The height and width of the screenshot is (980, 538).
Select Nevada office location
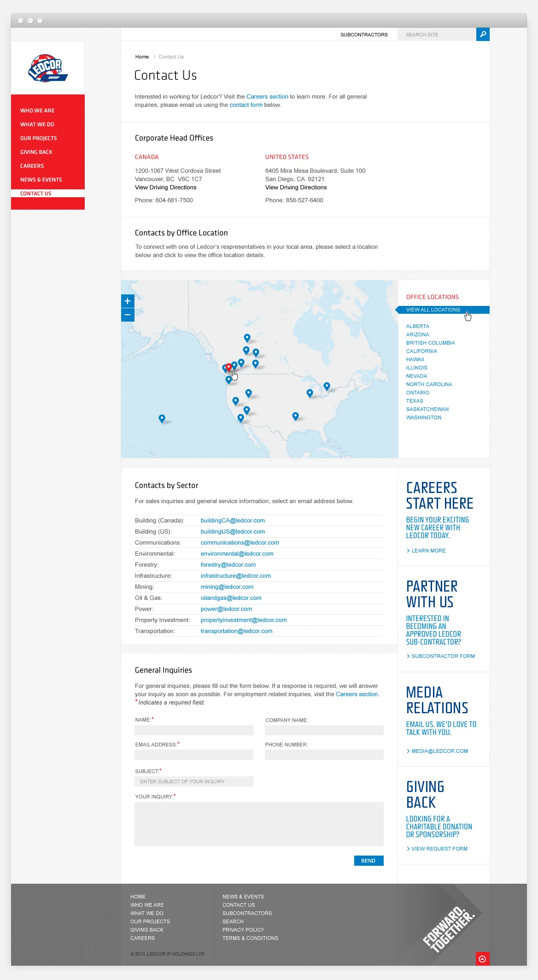pyautogui.click(x=416, y=376)
